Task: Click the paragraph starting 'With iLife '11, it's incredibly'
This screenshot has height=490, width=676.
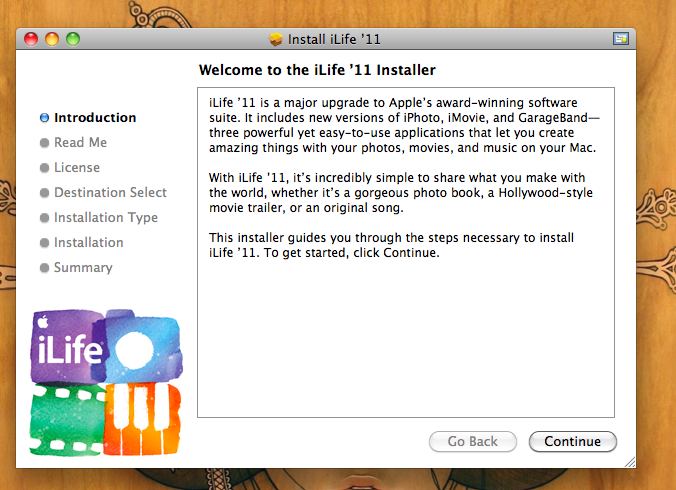Action: 401,193
